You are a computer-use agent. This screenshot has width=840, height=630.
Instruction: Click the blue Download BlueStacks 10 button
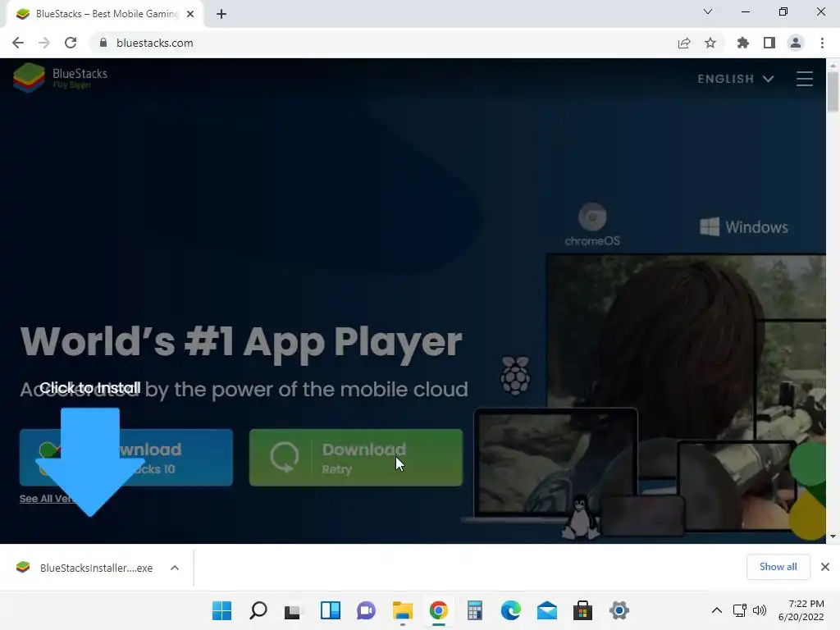pos(126,458)
